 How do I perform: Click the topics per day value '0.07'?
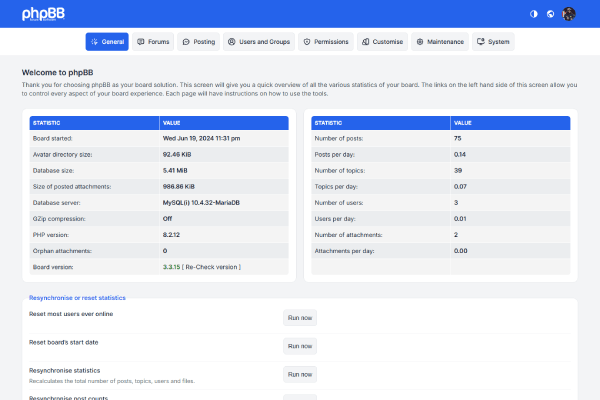pyautogui.click(x=460, y=186)
